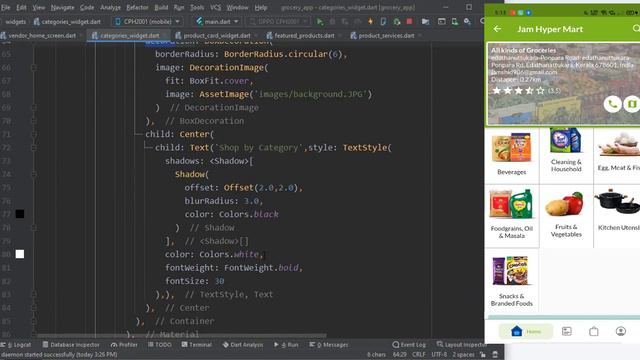The image size is (640, 360).
Task: Open the project structure folder icon
Action: pyautogui.click(x=425, y=21)
